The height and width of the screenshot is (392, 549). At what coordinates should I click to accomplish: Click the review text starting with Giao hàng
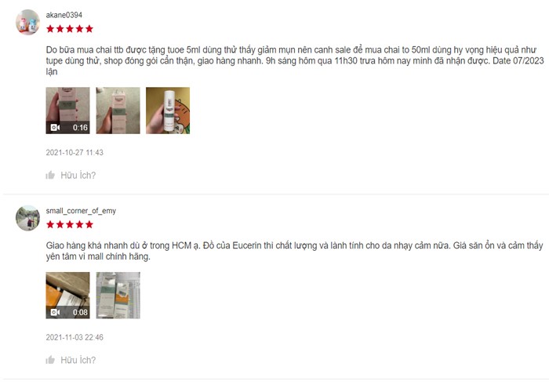click(x=294, y=251)
